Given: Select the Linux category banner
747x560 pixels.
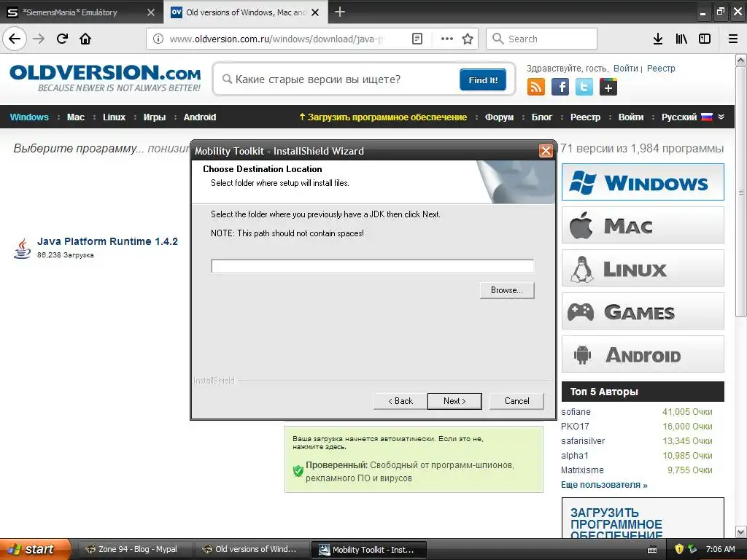Looking at the screenshot, I should coord(643,268).
